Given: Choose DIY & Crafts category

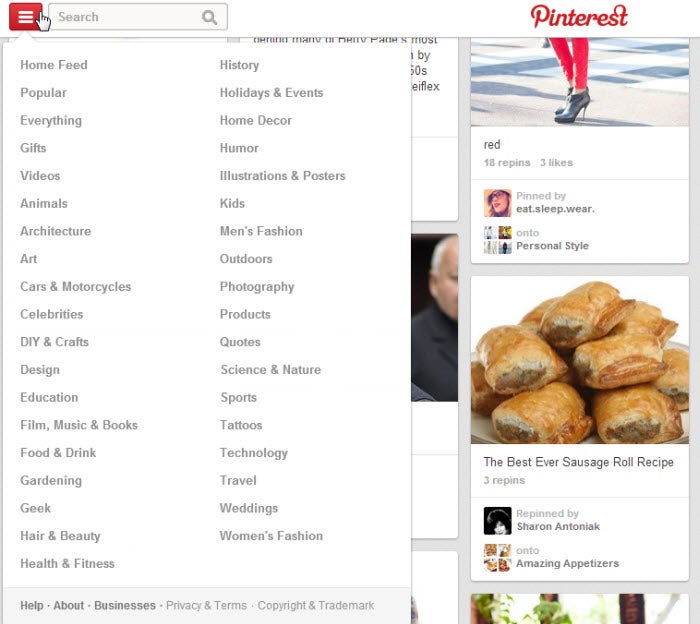Looking at the screenshot, I should 54,342.
